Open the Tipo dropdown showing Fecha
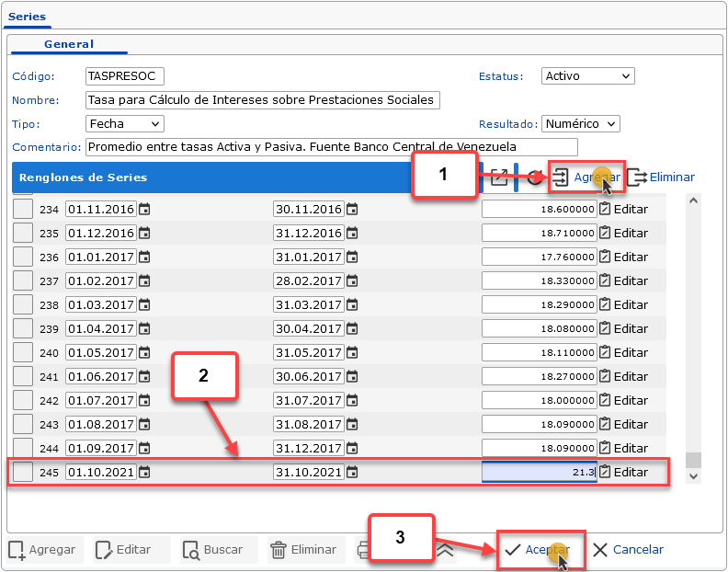Screen dimensions: 728x572 tap(125, 124)
